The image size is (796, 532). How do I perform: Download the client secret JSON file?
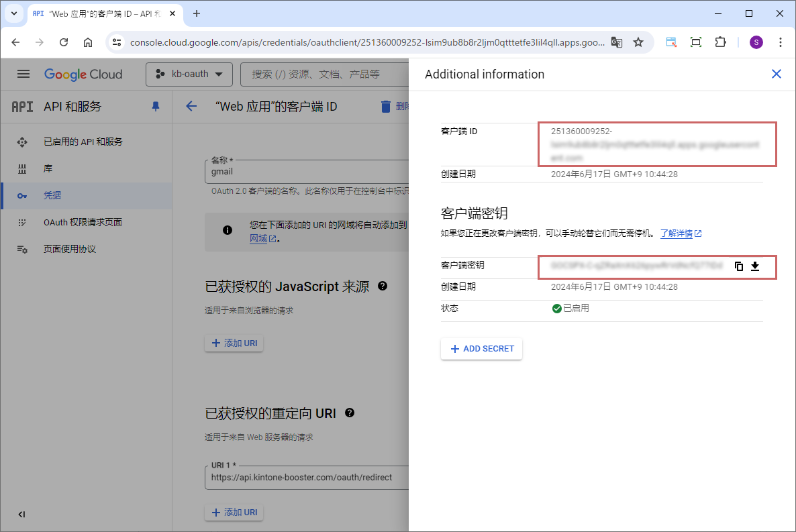click(755, 266)
